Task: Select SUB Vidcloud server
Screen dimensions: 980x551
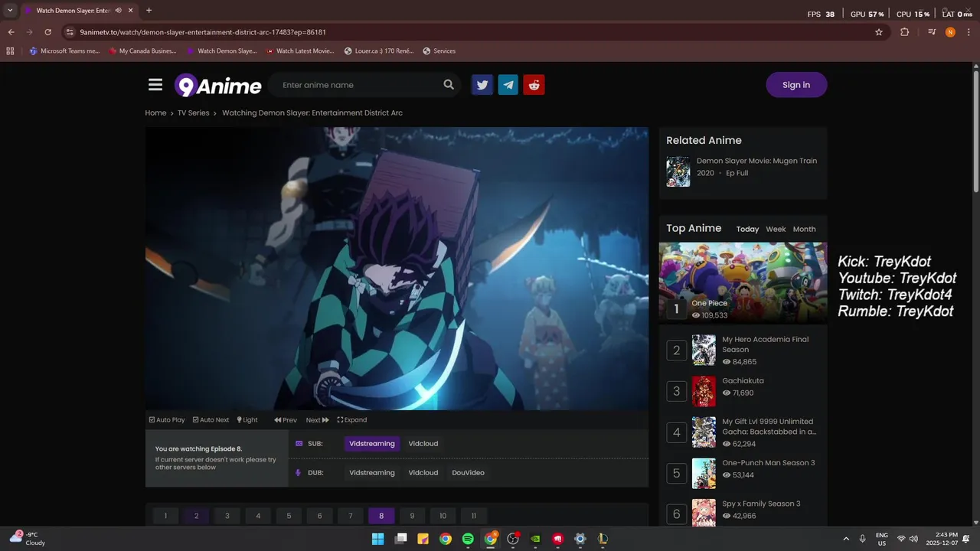Action: [x=423, y=444]
